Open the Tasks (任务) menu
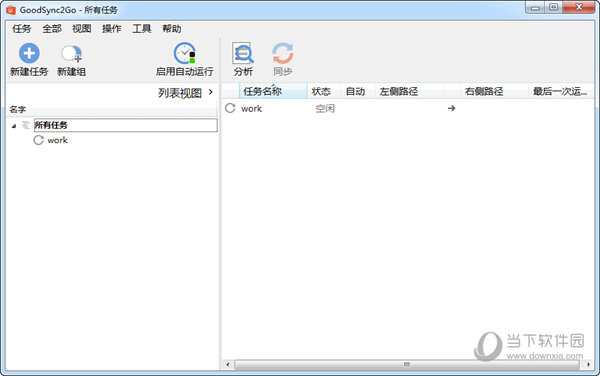This screenshot has height=376, width=600. 21,29
